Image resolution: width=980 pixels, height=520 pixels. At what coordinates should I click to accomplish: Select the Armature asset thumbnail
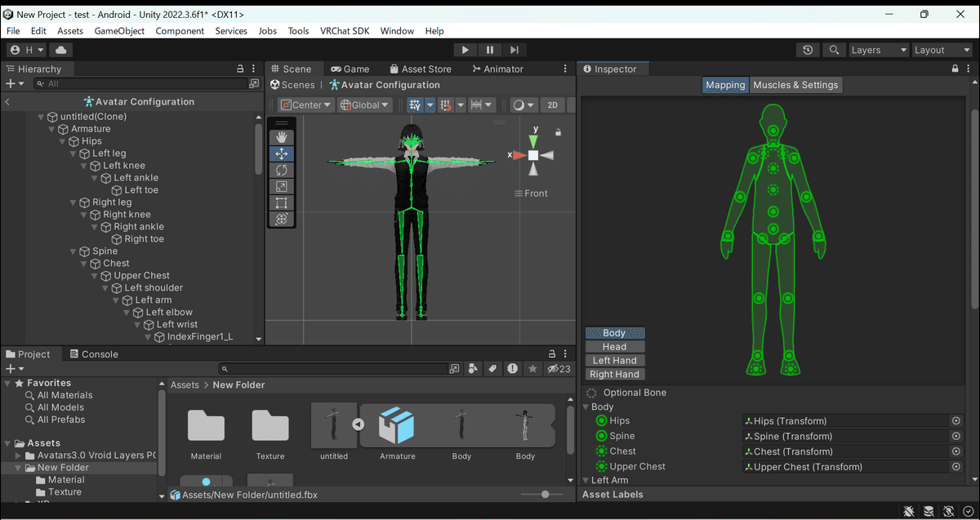click(x=397, y=426)
